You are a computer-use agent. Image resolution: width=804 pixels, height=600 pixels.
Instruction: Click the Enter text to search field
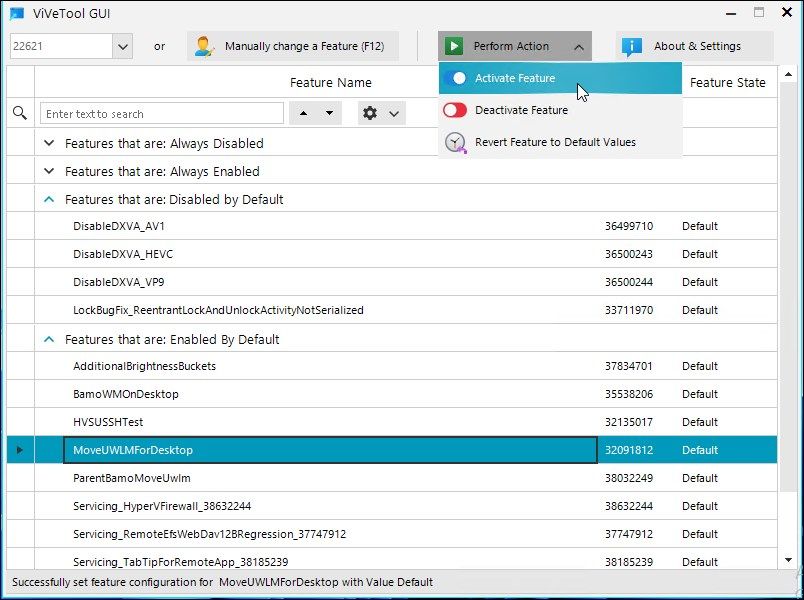162,112
